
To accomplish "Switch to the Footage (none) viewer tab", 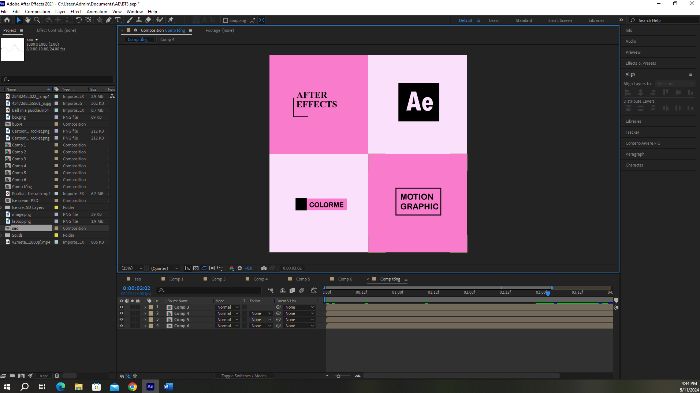I will 220,30.
